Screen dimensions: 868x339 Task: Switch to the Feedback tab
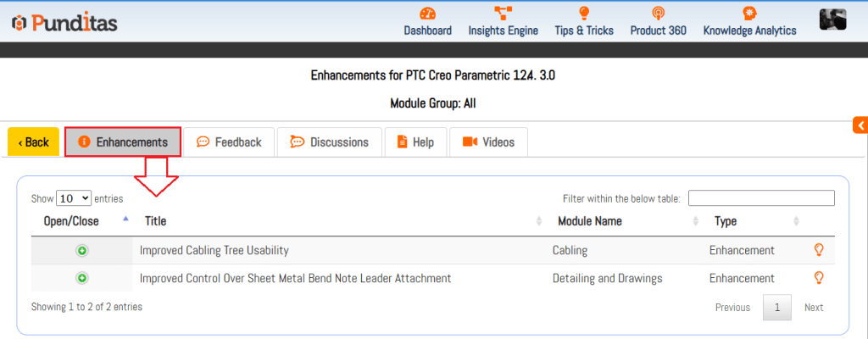pyautogui.click(x=229, y=142)
